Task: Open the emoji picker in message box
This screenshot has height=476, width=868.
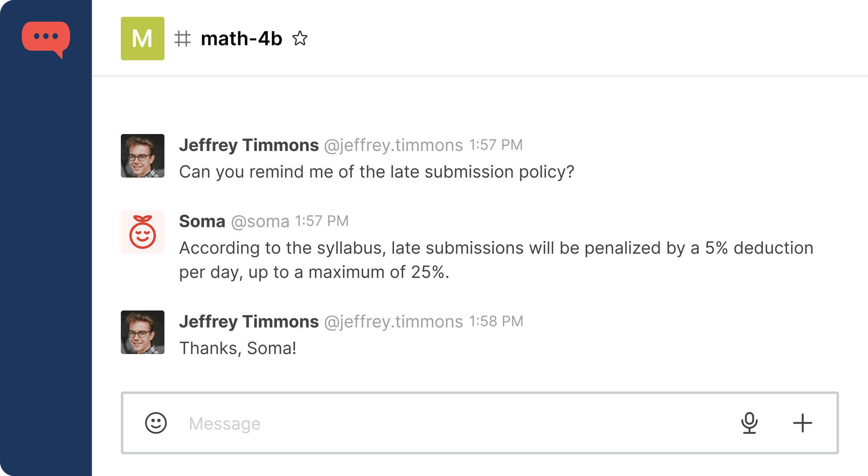Action: [156, 423]
